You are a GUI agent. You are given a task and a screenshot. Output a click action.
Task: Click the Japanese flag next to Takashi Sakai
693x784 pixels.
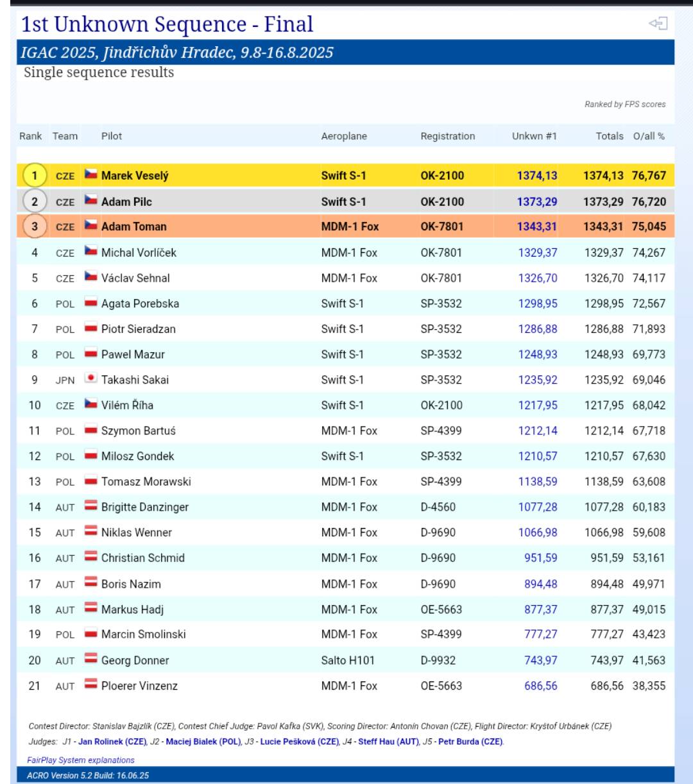pyautogui.click(x=91, y=379)
